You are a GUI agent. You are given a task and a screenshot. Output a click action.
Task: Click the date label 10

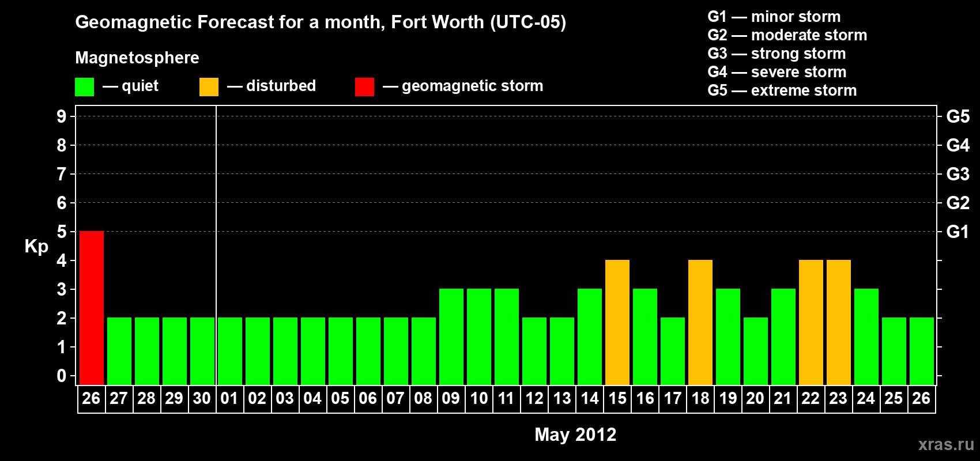(478, 398)
